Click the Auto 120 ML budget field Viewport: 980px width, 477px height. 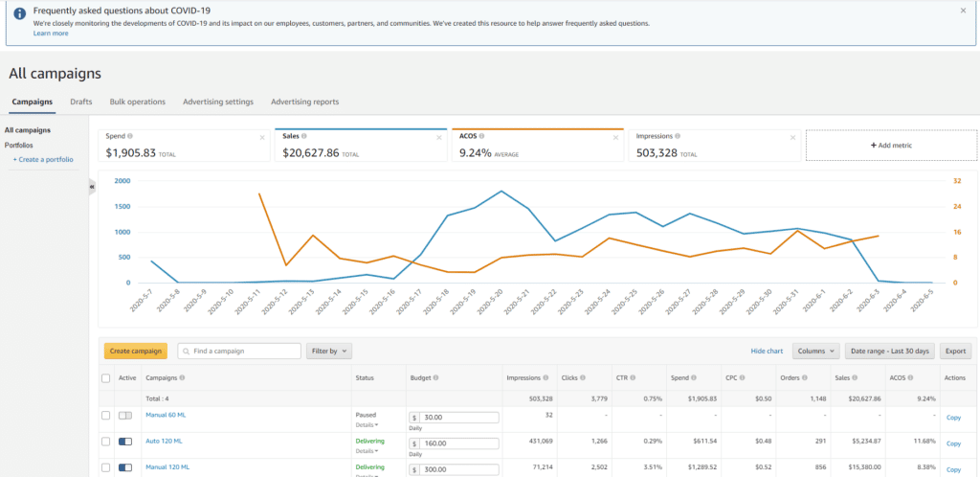coord(458,444)
